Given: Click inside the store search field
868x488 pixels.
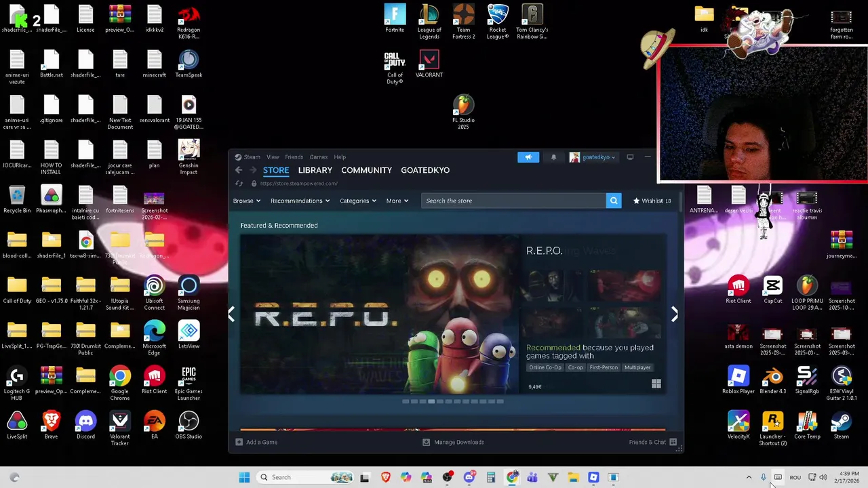Looking at the screenshot, I should click(x=513, y=201).
